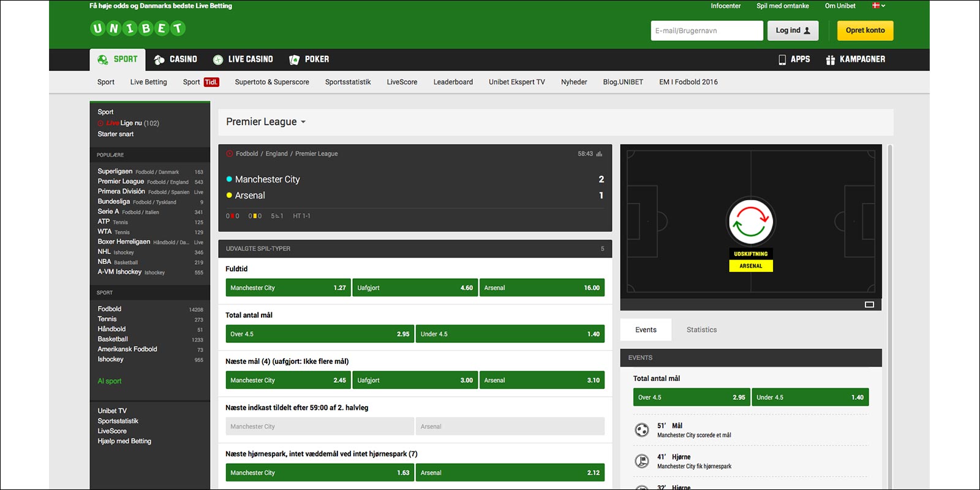Open the Poker section
980x490 pixels.
309,59
